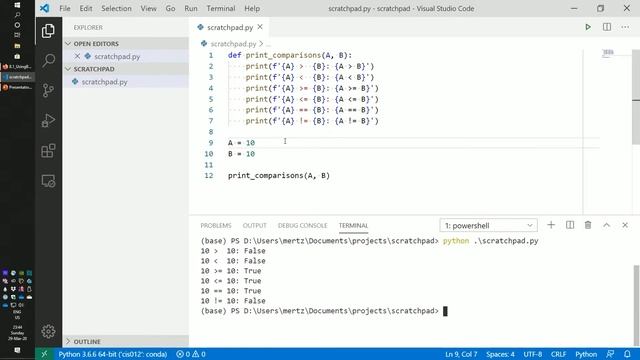Change indentation via Spaces: 4
Image resolution: width=640 pixels, height=360 pixels.
(x=500, y=354)
